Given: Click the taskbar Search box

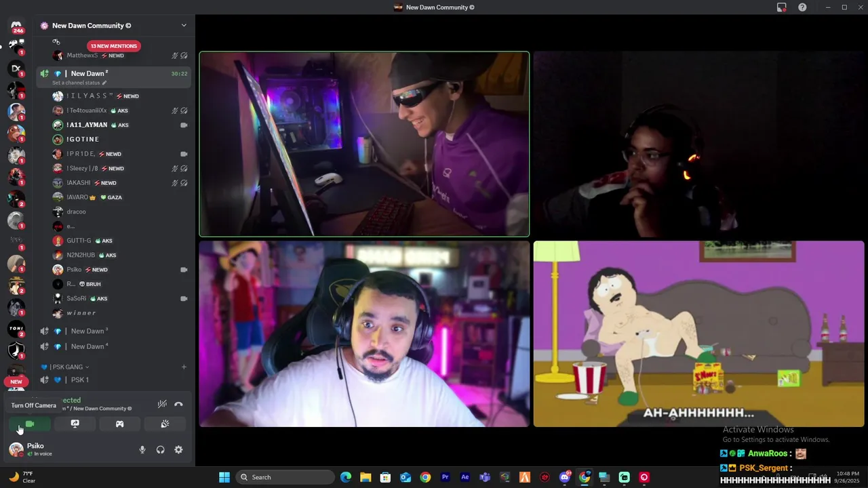Looking at the screenshot, I should (x=285, y=477).
